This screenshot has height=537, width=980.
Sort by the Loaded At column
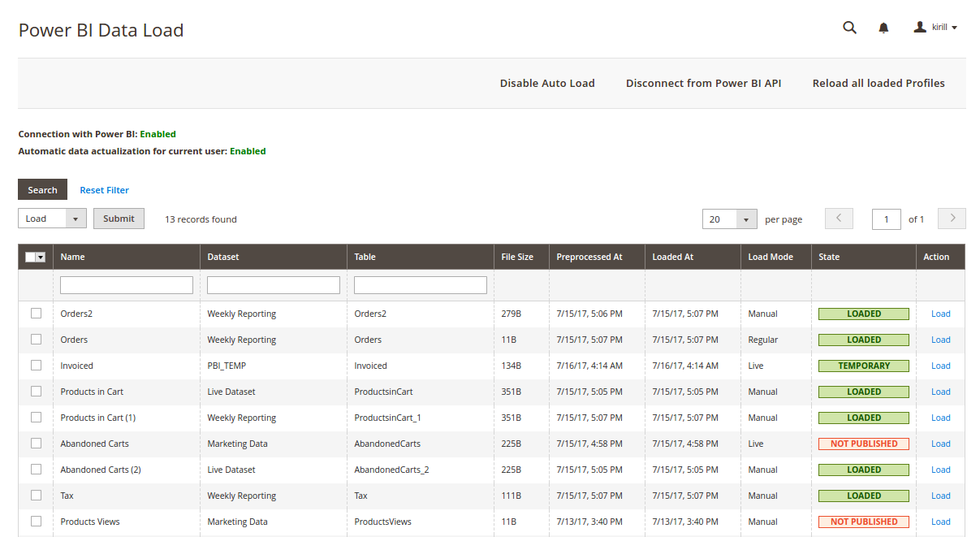(693, 257)
